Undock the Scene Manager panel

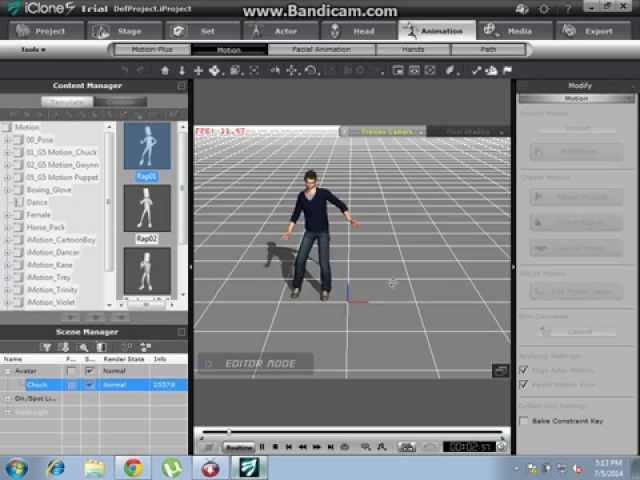click(x=181, y=332)
